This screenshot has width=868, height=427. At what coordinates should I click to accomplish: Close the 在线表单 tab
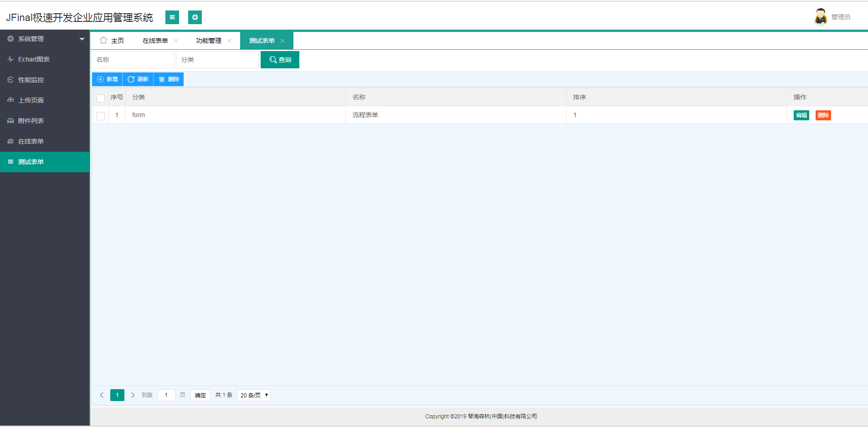click(176, 41)
